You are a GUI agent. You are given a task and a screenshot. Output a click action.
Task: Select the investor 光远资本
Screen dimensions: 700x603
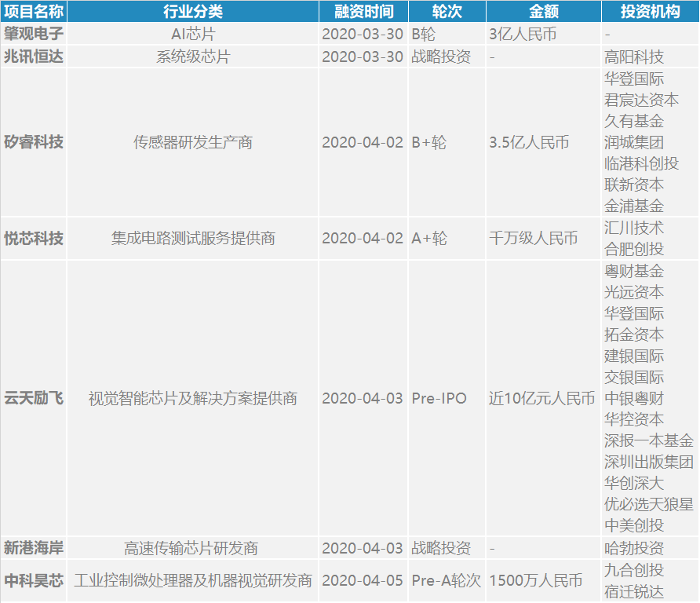[634, 292]
